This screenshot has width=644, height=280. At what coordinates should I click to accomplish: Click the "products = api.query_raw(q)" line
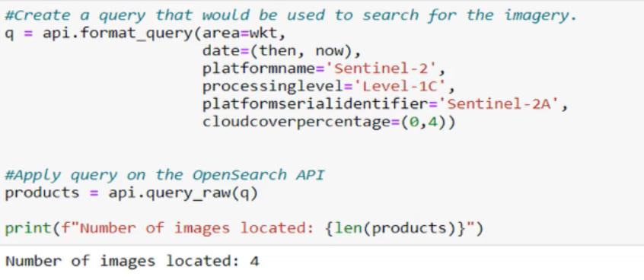pyautogui.click(x=132, y=193)
